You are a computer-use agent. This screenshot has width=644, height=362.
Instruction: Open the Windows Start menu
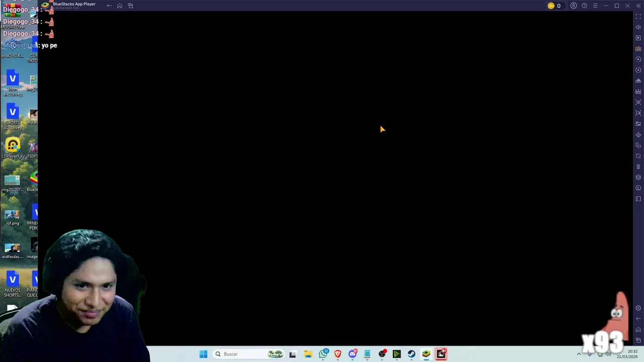tap(203, 354)
